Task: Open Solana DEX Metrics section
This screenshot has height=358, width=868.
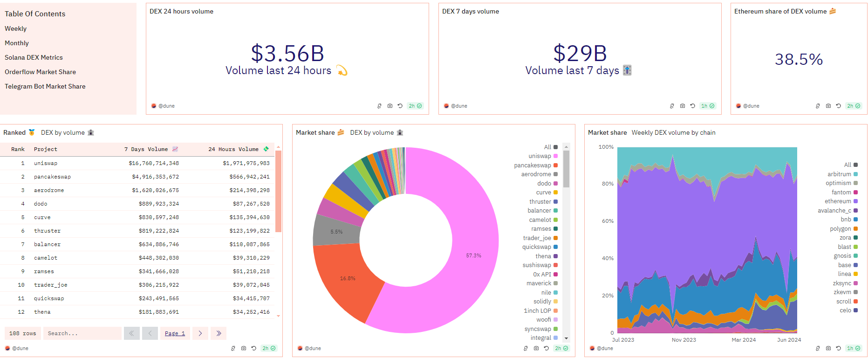Action: [34, 57]
